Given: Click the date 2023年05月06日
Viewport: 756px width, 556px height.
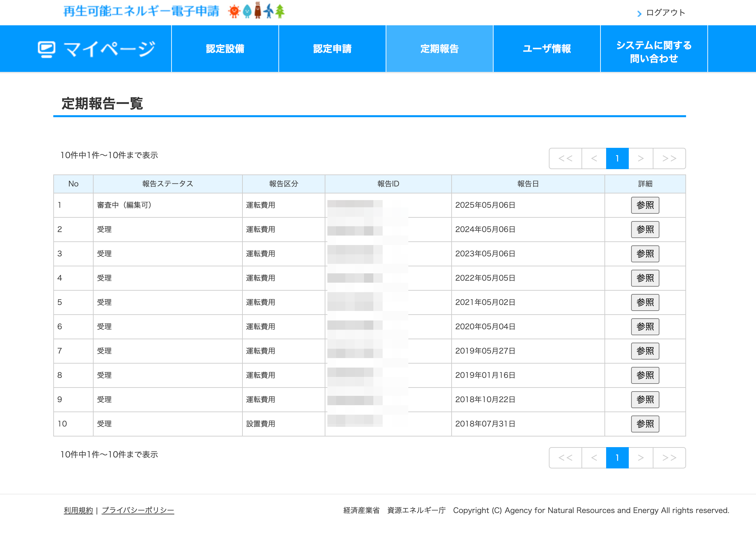Looking at the screenshot, I should (x=485, y=253).
